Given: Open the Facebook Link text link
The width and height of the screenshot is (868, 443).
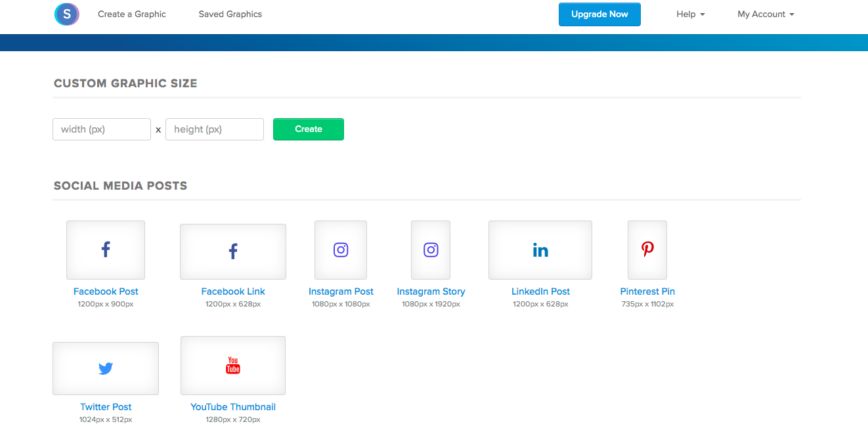Looking at the screenshot, I should pos(233,291).
